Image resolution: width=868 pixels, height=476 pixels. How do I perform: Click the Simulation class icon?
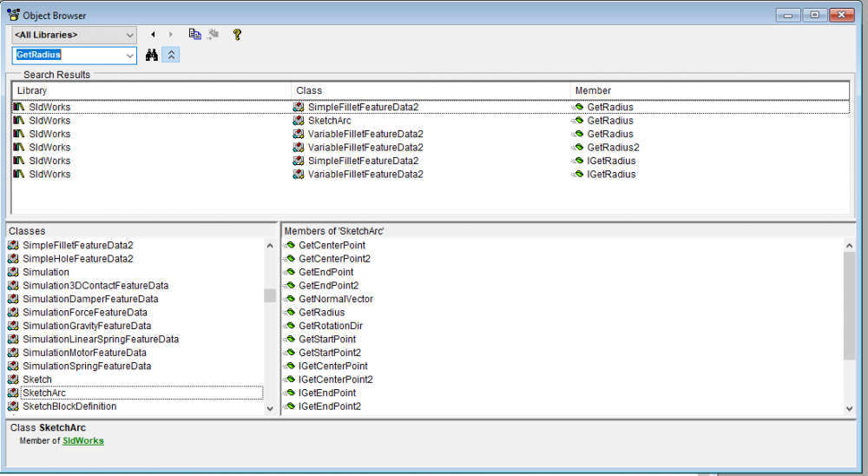pyautogui.click(x=13, y=272)
